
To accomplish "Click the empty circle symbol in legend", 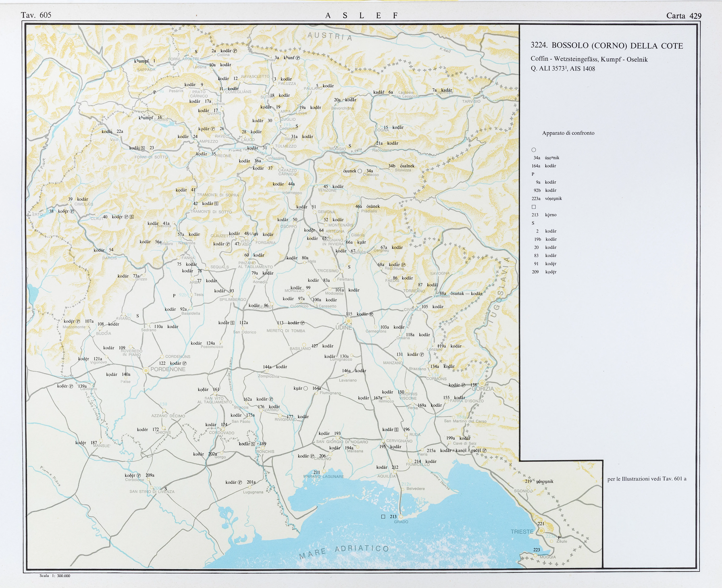I will [x=534, y=150].
